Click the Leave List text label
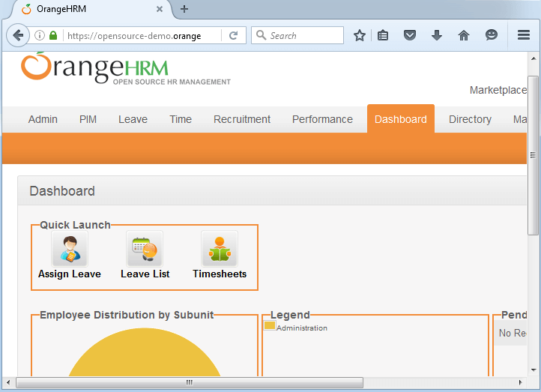The image size is (541, 392). pyautogui.click(x=145, y=274)
